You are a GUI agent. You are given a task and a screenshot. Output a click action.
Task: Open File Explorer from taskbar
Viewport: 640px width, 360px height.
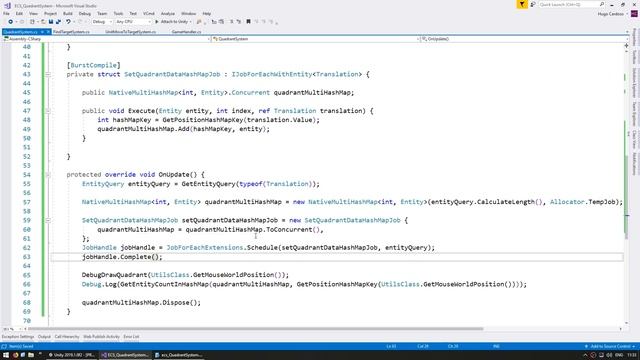31,355
